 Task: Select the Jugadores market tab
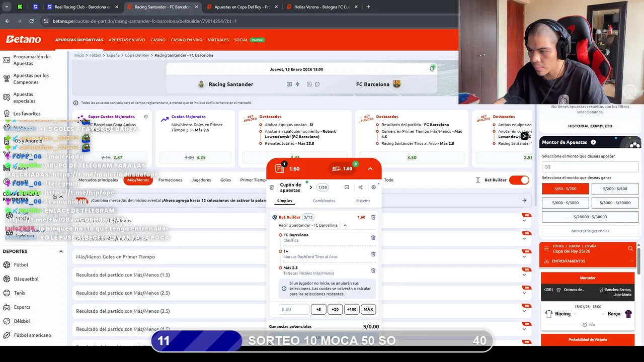[x=201, y=180]
